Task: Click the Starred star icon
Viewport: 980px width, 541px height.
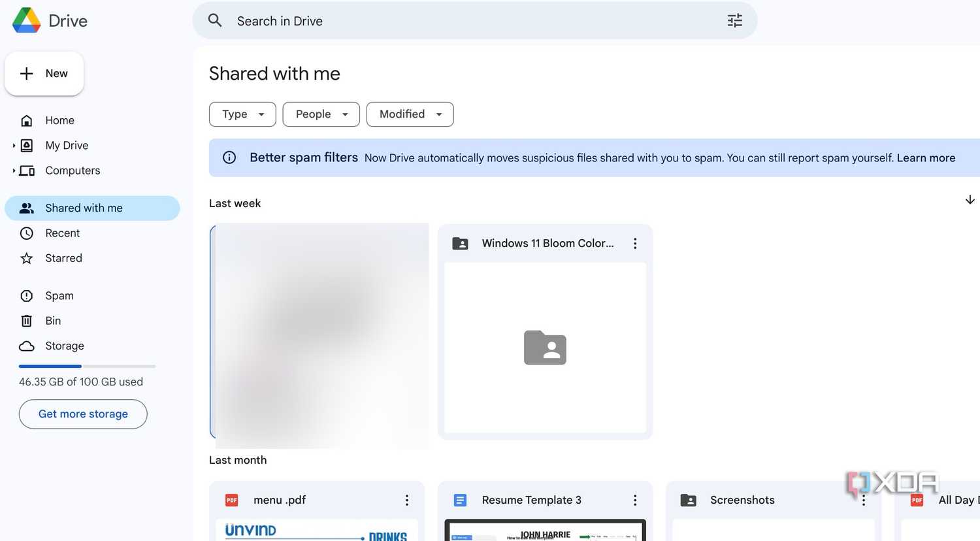Action: point(27,258)
